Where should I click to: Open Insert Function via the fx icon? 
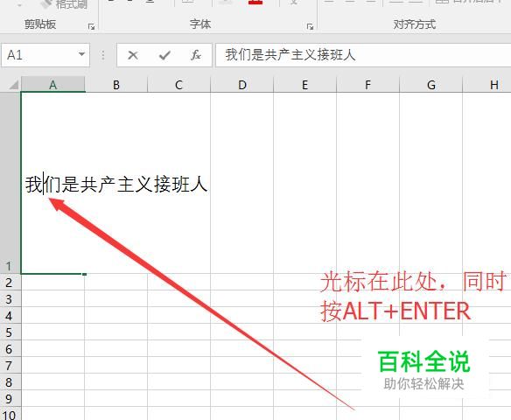point(195,55)
